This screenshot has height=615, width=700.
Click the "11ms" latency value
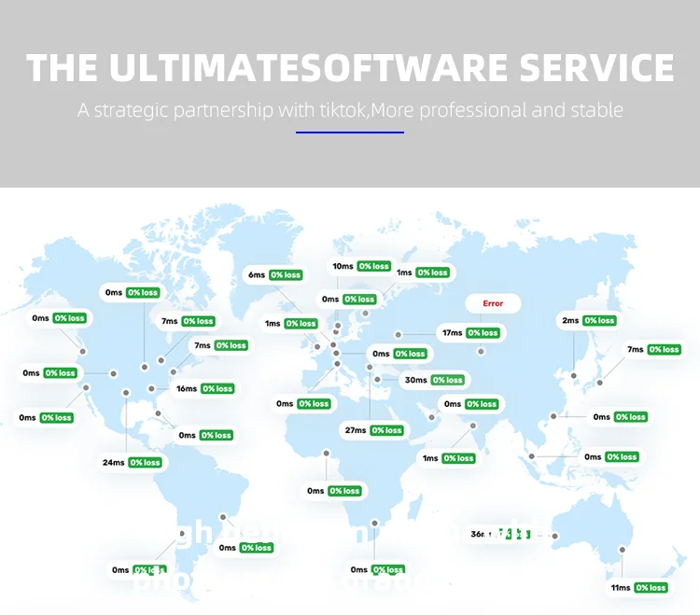coord(621,588)
